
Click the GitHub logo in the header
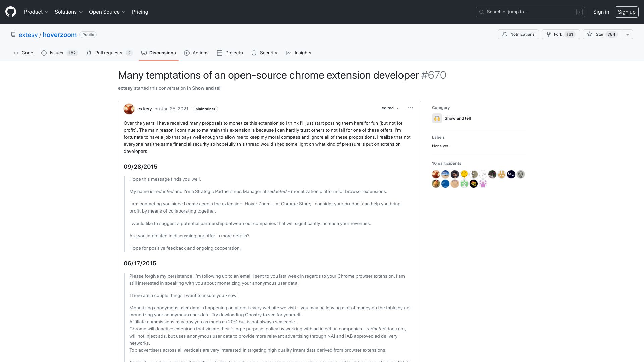point(11,12)
